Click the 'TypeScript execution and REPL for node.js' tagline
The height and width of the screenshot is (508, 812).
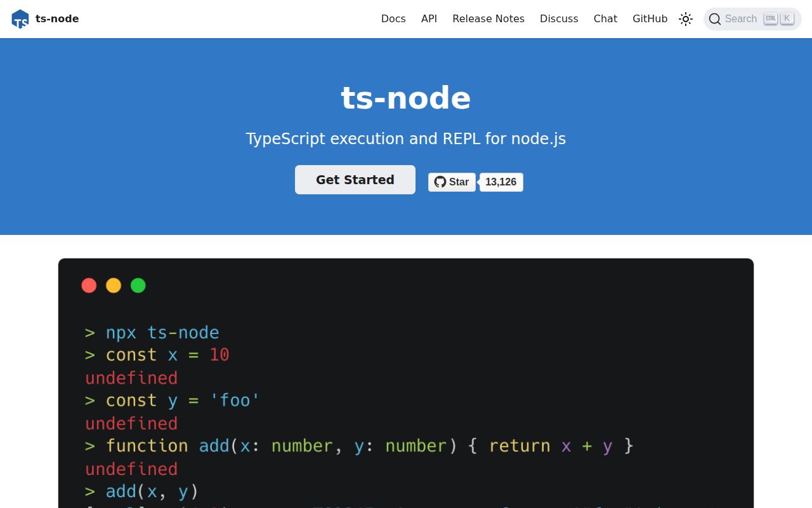point(406,139)
